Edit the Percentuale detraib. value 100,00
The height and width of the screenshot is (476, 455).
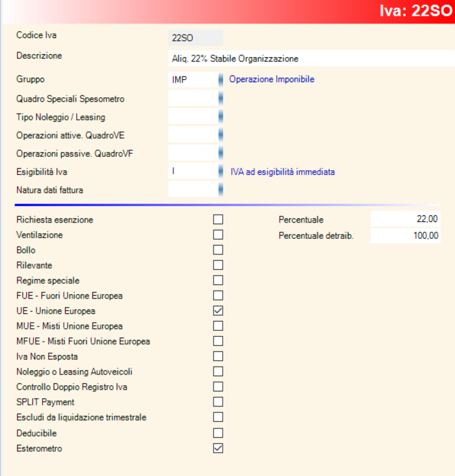(406, 236)
